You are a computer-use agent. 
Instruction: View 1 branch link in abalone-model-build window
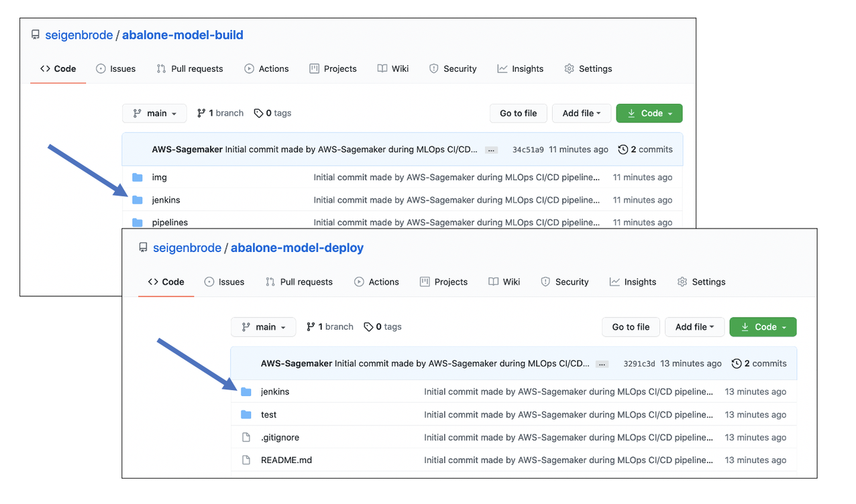point(220,113)
